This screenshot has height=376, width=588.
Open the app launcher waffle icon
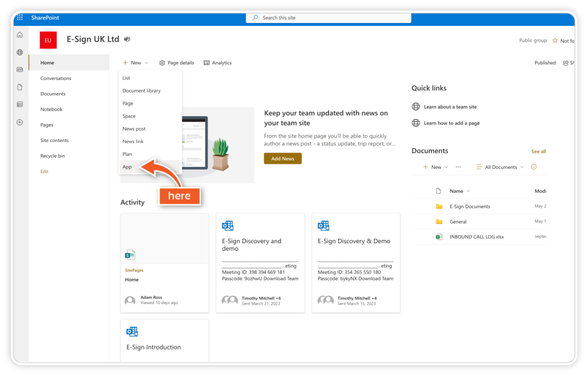(20, 18)
